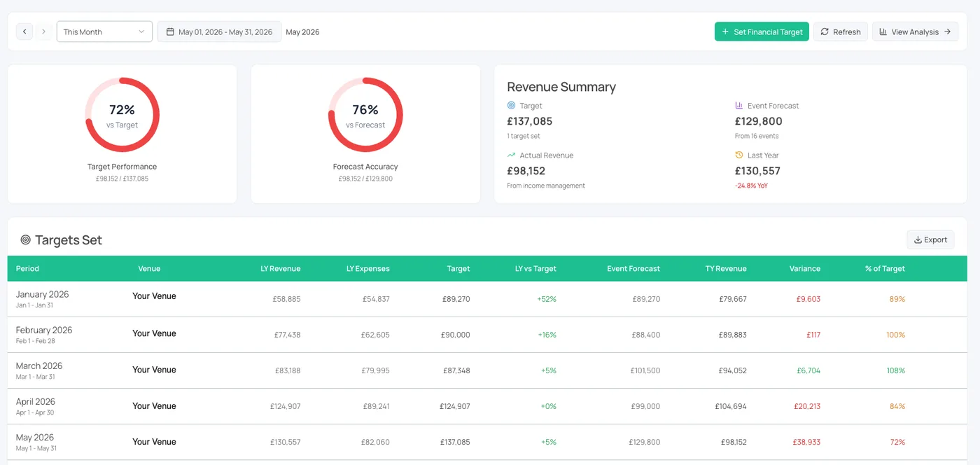980x465 pixels.
Task: Click the arrow icon on View Analysis
Action: pyautogui.click(x=947, y=32)
